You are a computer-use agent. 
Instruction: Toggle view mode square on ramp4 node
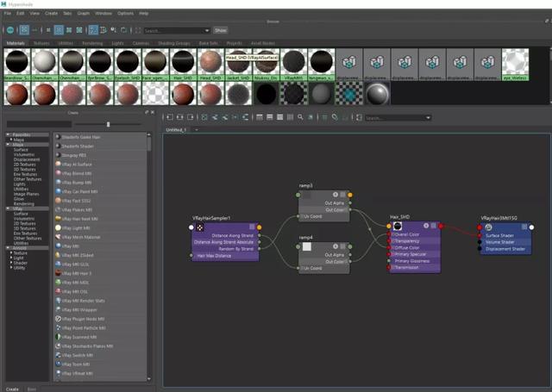pyautogui.click(x=342, y=246)
